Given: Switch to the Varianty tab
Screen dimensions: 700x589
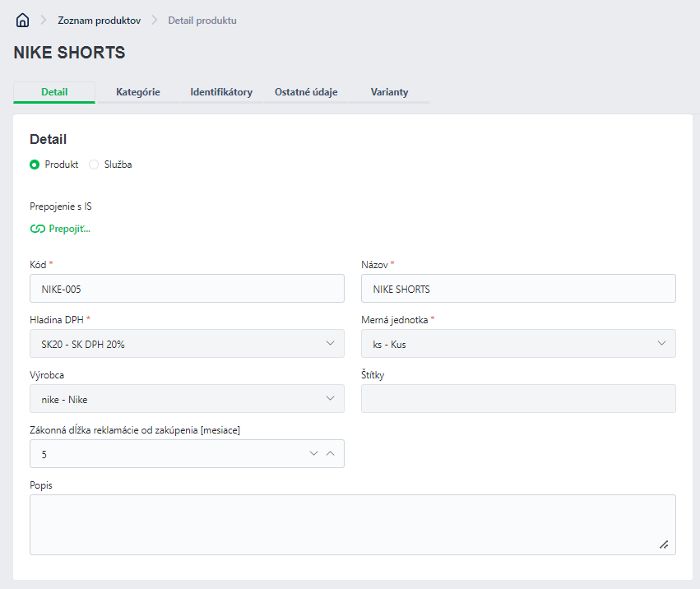Looking at the screenshot, I should click(x=389, y=92).
